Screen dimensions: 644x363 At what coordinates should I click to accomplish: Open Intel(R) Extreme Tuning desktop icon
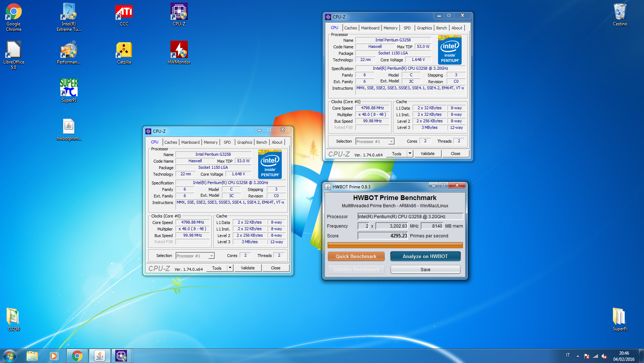pos(69,17)
